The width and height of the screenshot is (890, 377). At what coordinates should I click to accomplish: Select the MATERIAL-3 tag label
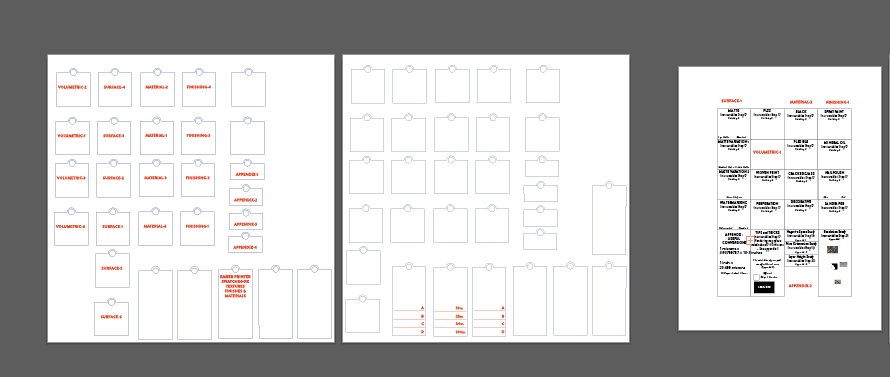156,178
